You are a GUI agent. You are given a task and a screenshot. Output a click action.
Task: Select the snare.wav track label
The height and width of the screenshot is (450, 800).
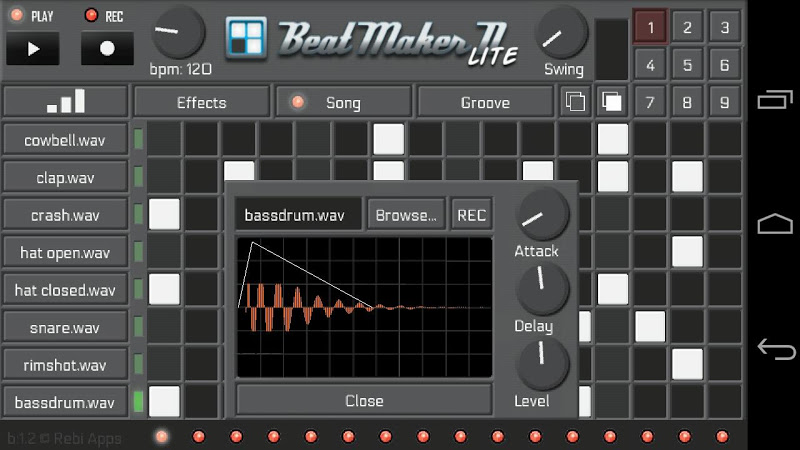pyautogui.click(x=65, y=327)
